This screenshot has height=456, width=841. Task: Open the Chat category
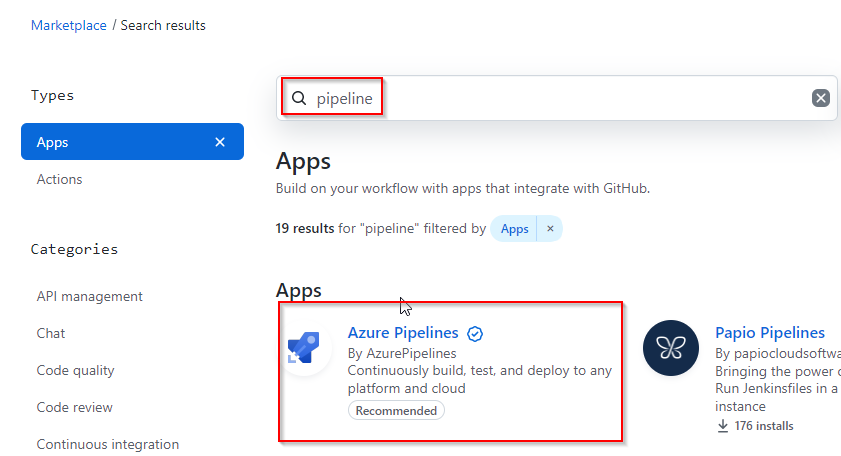tap(50, 333)
